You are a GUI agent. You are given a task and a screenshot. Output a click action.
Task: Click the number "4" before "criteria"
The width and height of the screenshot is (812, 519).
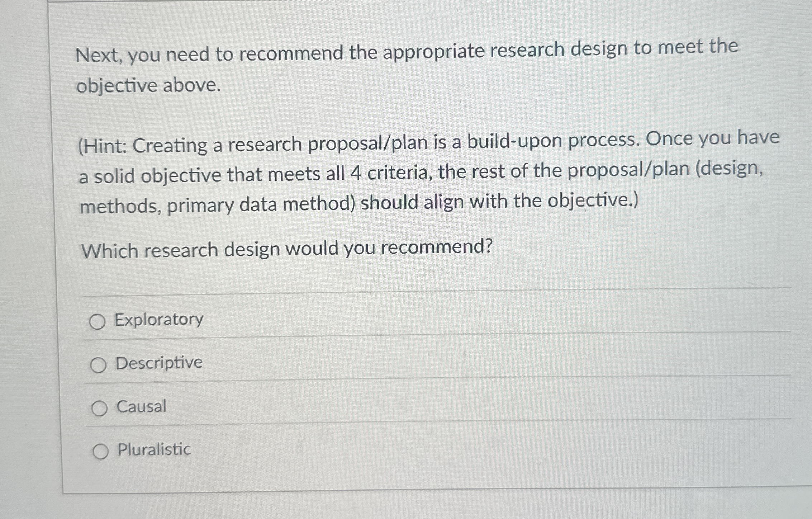[x=355, y=174]
